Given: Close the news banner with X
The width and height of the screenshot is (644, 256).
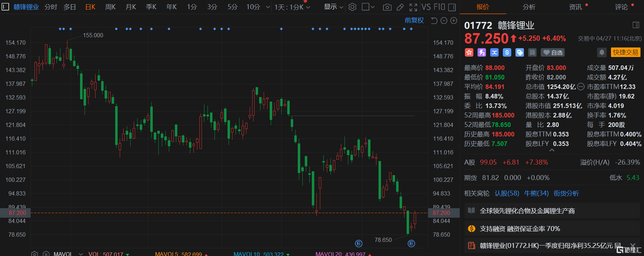Looking at the screenshot, I should (x=633, y=245).
